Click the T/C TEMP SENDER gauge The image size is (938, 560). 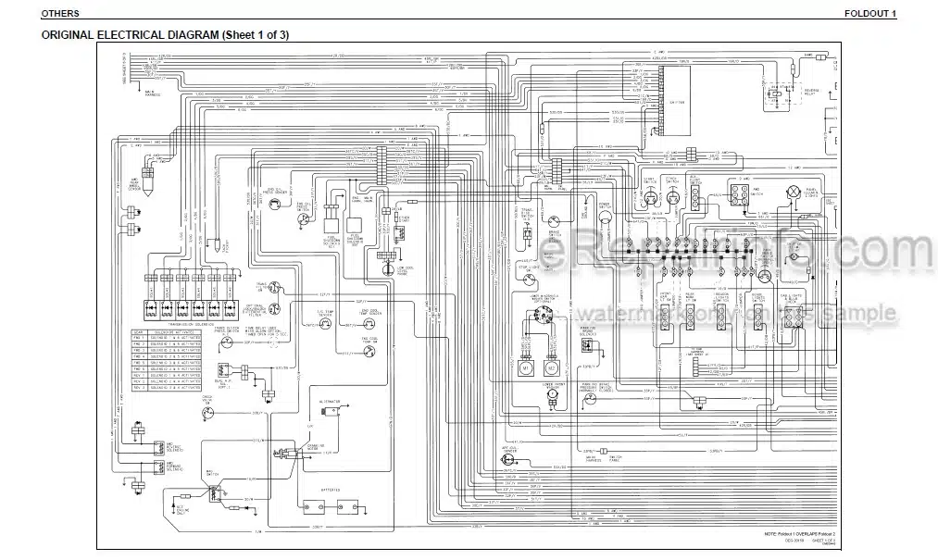pos(325,324)
